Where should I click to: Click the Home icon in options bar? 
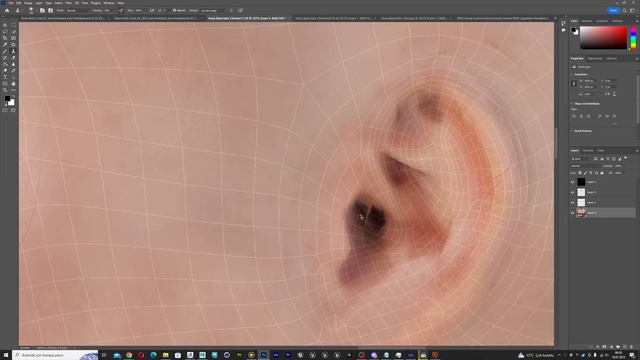pyautogui.click(x=7, y=11)
